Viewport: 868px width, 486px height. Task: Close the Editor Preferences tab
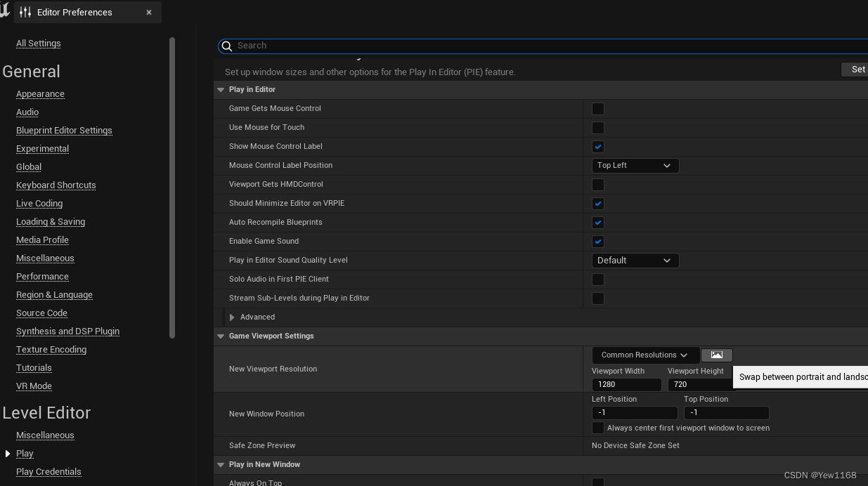coord(149,12)
